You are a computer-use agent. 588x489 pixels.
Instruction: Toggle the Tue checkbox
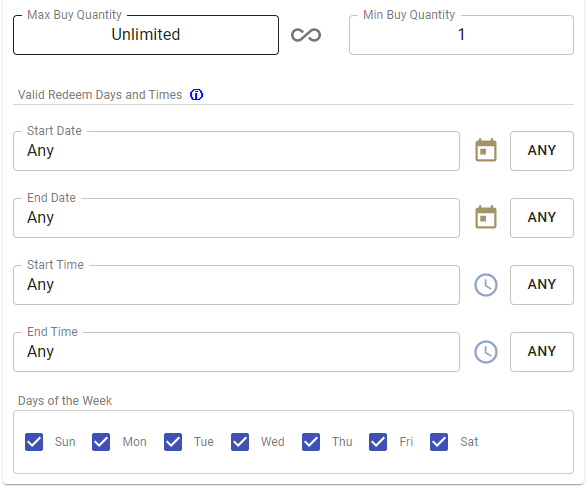pyautogui.click(x=173, y=442)
